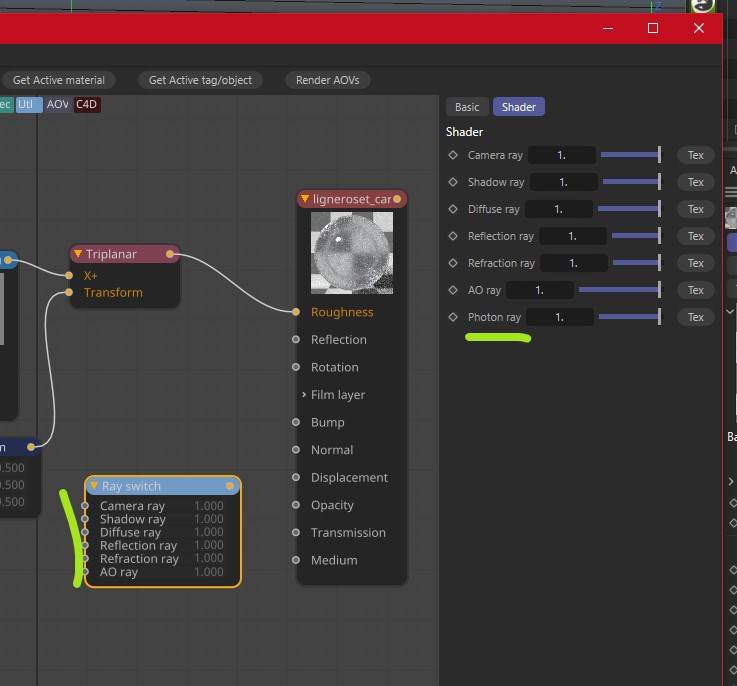Image resolution: width=737 pixels, height=686 pixels.
Task: Select the Ray switch node title
Action: click(131, 486)
